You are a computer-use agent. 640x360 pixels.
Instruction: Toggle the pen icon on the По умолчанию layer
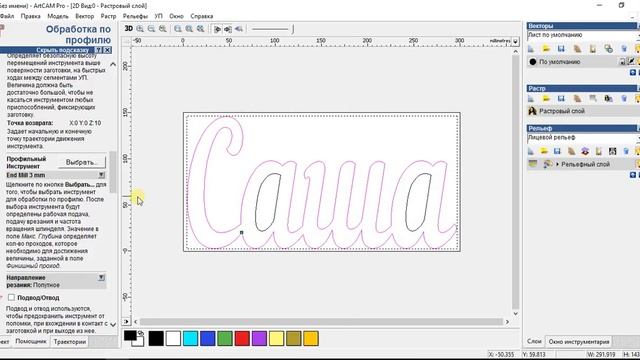pos(631,62)
